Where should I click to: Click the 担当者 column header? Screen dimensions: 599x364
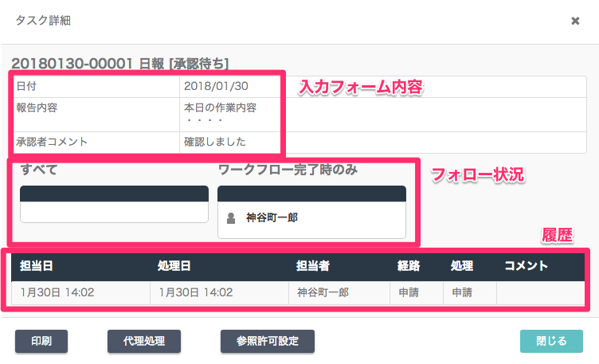(313, 266)
